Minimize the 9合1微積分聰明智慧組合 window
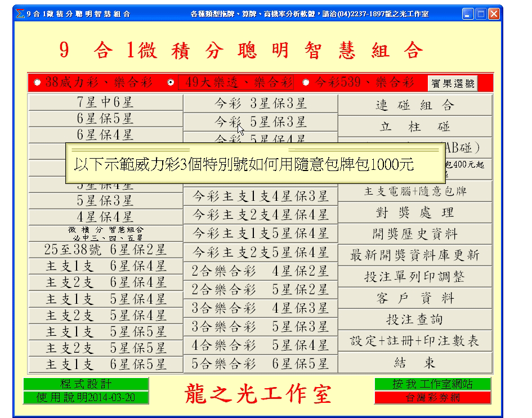The width and height of the screenshot is (532, 418). pos(468,14)
